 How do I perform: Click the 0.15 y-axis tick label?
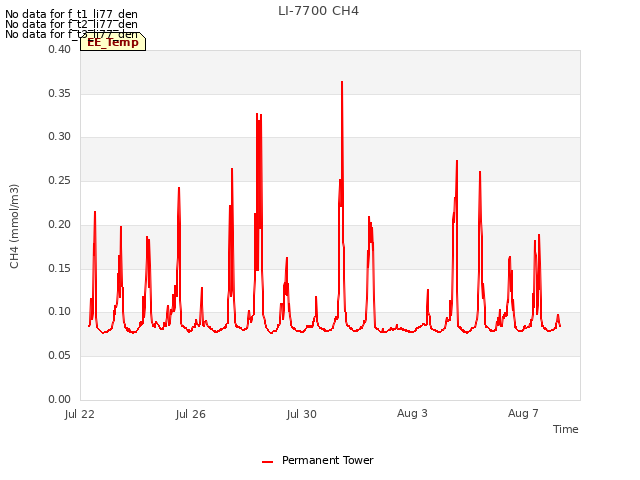point(59,268)
